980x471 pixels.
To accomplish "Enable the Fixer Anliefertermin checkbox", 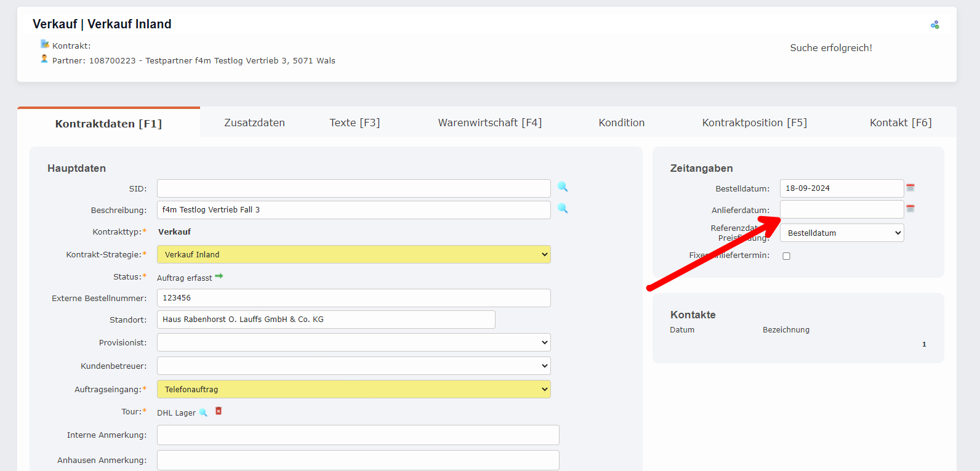I will pyautogui.click(x=786, y=256).
